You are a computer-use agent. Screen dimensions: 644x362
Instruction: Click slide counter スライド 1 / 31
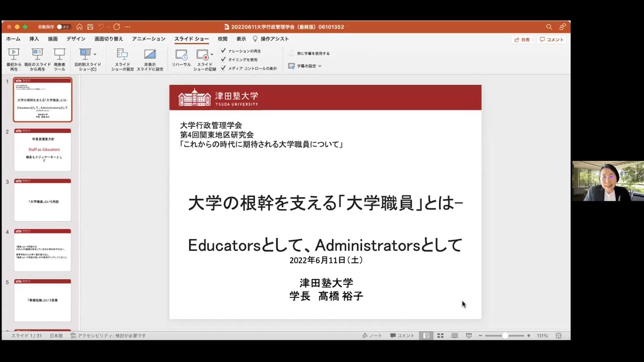[26, 335]
